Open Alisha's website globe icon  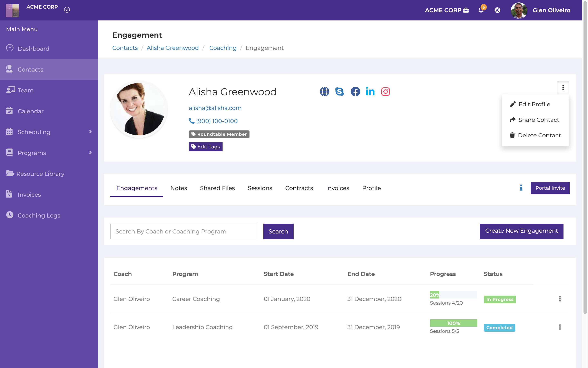(324, 92)
